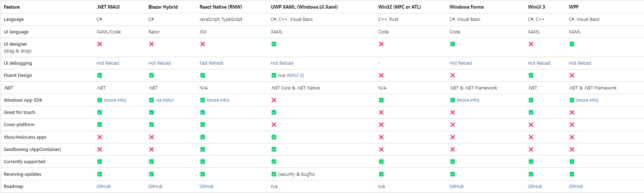Click the UI designer green check for WPF

coord(572,44)
